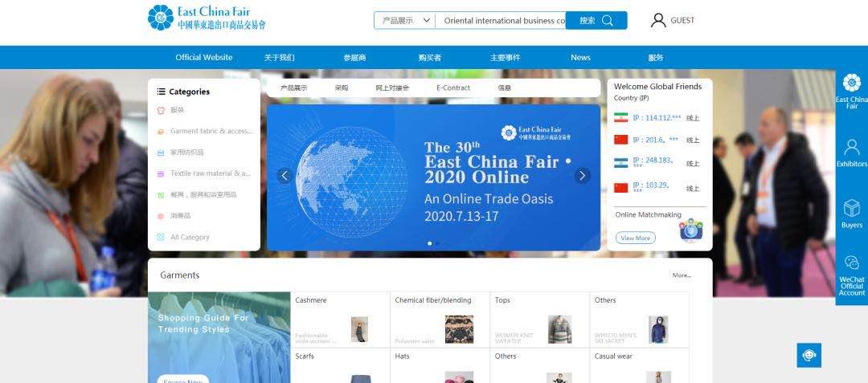Screen dimensions: 868x383
Task: Click the IP : 201.6. *** entry
Action: tap(656, 140)
